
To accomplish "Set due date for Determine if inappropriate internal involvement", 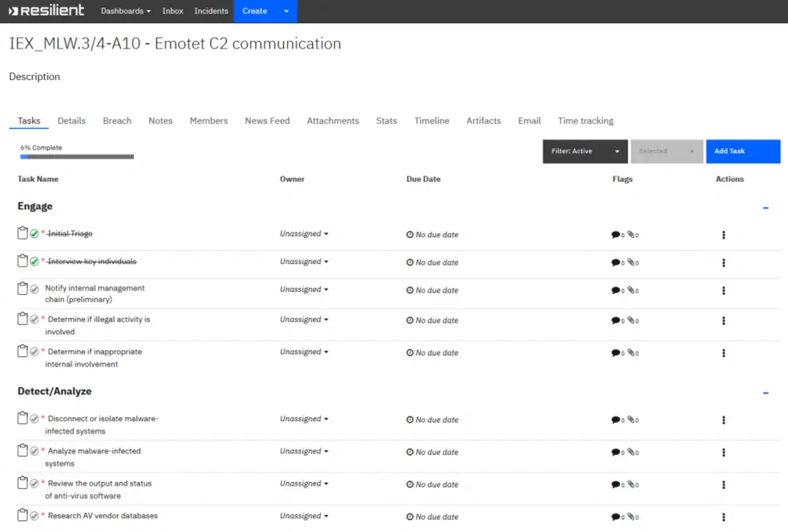I will point(432,353).
